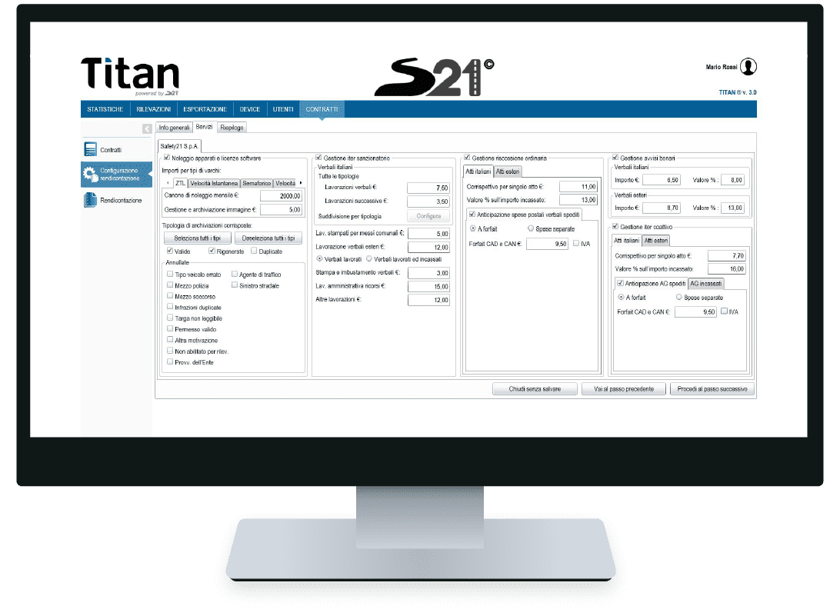
Task: Toggle Gestione iter sanzionatorio checkbox
Action: pos(318,158)
